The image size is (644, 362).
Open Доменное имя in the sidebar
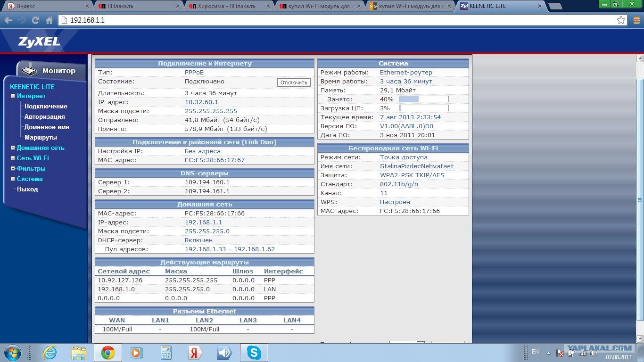(47, 127)
